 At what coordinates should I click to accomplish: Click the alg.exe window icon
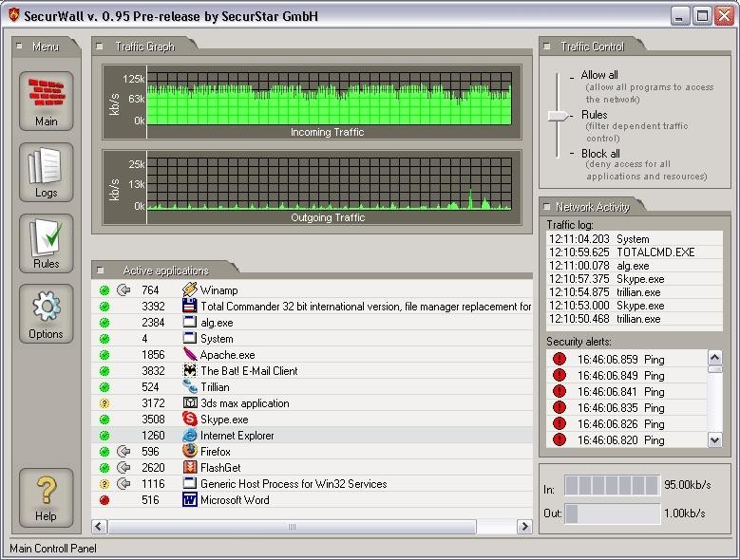(190, 322)
